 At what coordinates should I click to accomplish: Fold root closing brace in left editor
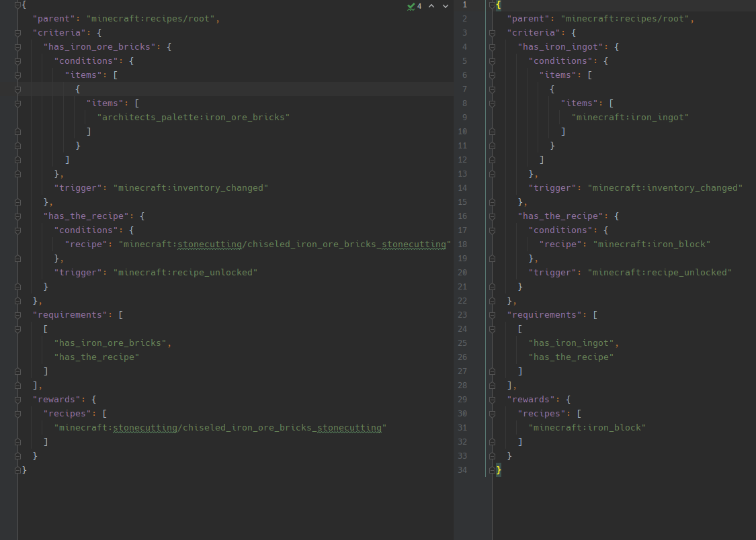(x=18, y=470)
